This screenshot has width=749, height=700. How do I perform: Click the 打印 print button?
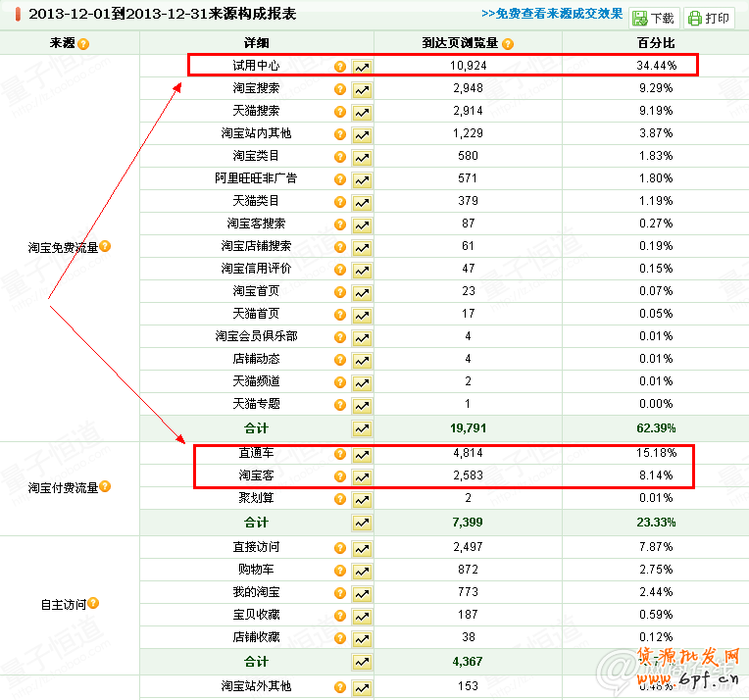tap(709, 19)
